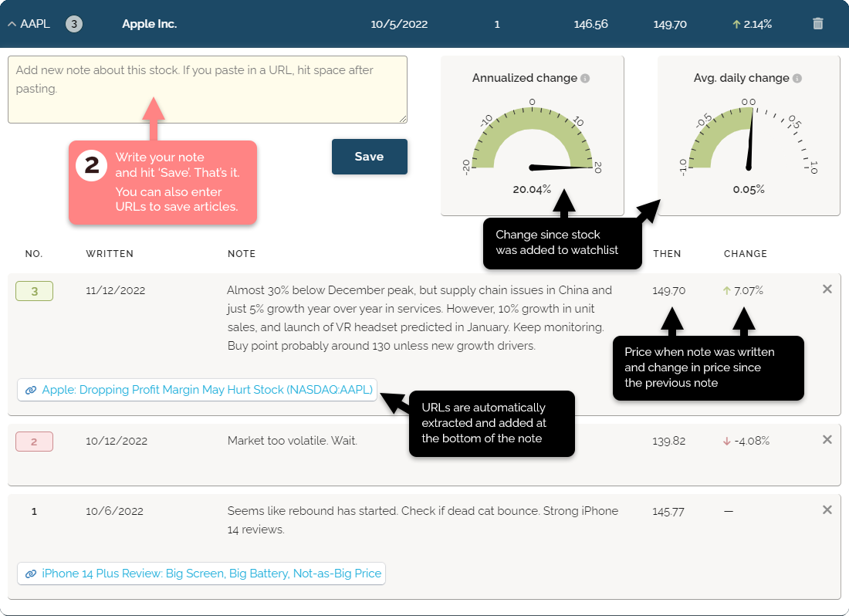Image resolution: width=849 pixels, height=616 pixels.
Task: Click the NO. column header
Action: click(33, 254)
